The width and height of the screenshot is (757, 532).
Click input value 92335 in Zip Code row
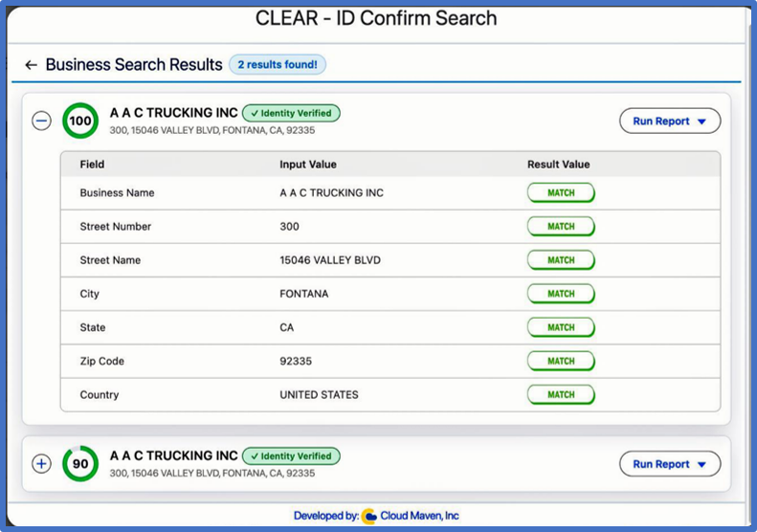coord(296,361)
